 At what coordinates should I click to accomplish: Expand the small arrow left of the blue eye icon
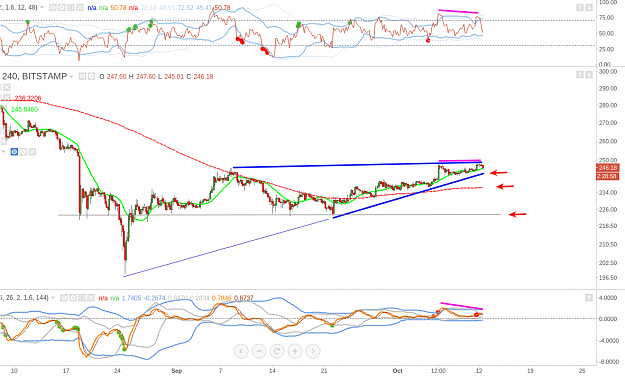(x=4, y=152)
